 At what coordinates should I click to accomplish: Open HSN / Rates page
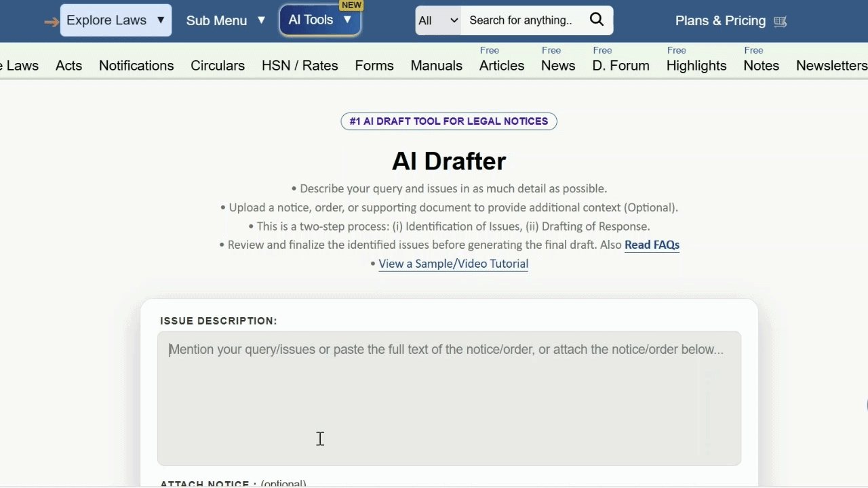click(300, 66)
